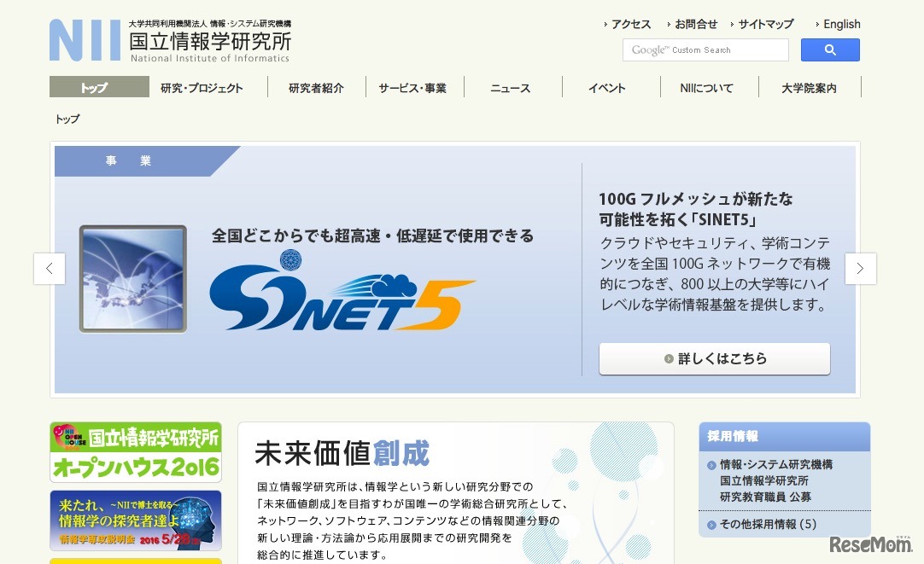Click the お問合せ link
924x564 pixels.
tap(694, 24)
